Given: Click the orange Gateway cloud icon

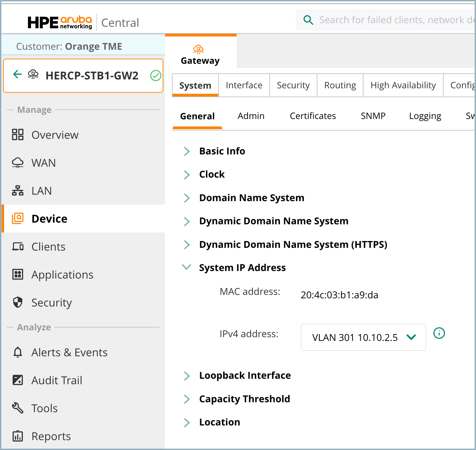Looking at the screenshot, I should 198,49.
